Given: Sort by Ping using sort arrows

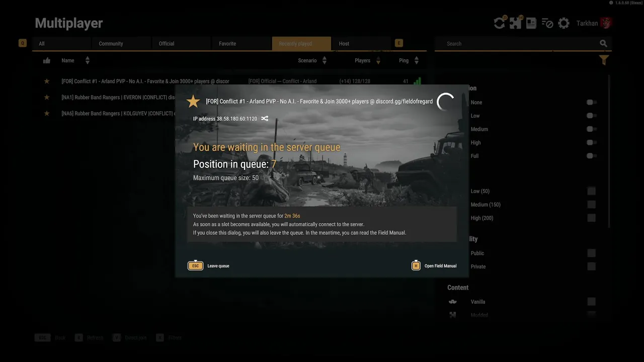Looking at the screenshot, I should (x=417, y=60).
